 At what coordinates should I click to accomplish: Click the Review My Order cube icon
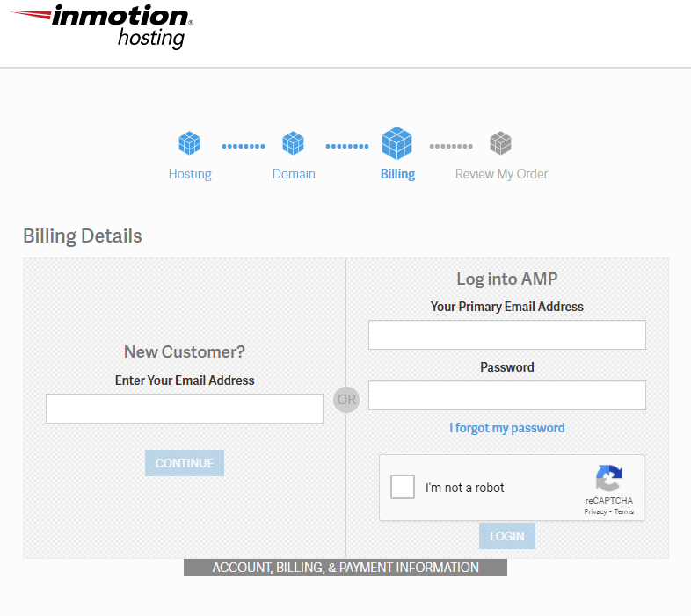point(500,143)
